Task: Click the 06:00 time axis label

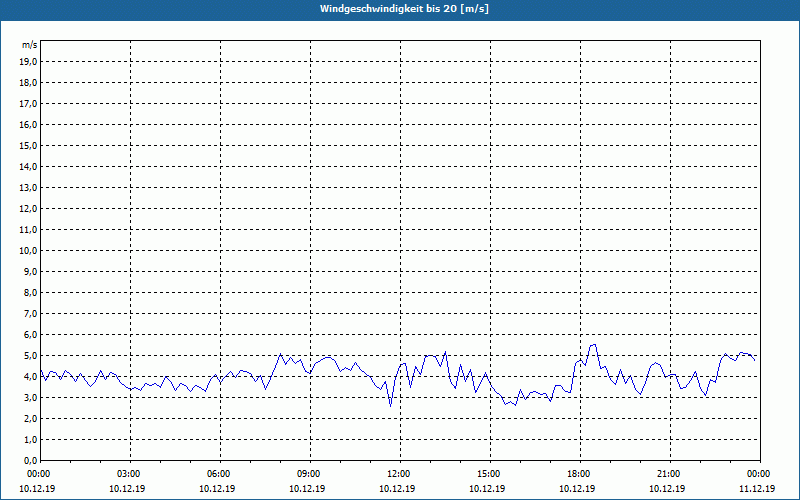Action: [x=220, y=474]
